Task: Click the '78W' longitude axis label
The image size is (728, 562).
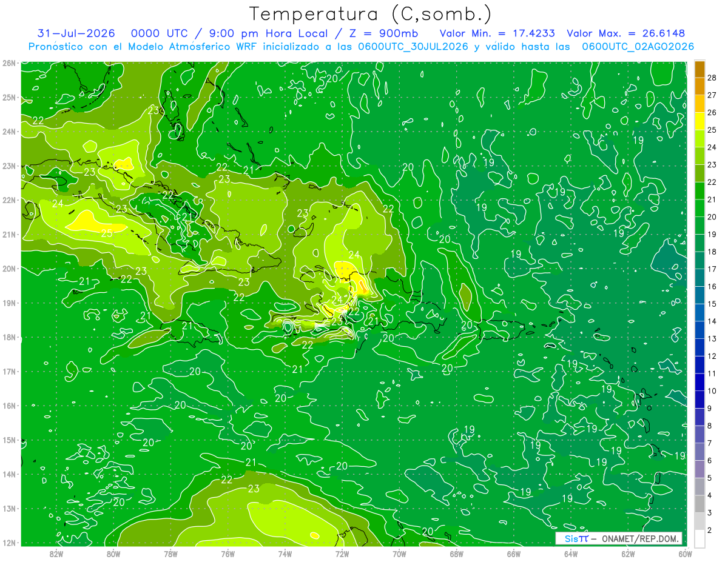Action: (x=170, y=553)
